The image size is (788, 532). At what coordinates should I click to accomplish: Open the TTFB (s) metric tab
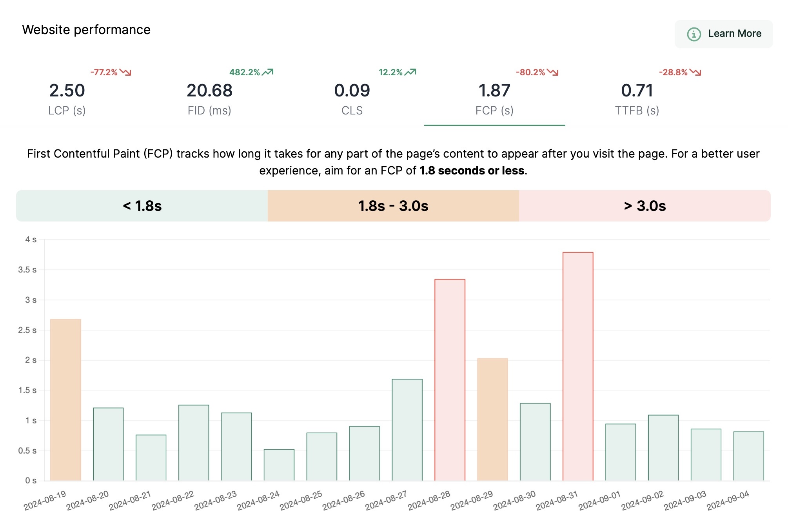(x=637, y=95)
